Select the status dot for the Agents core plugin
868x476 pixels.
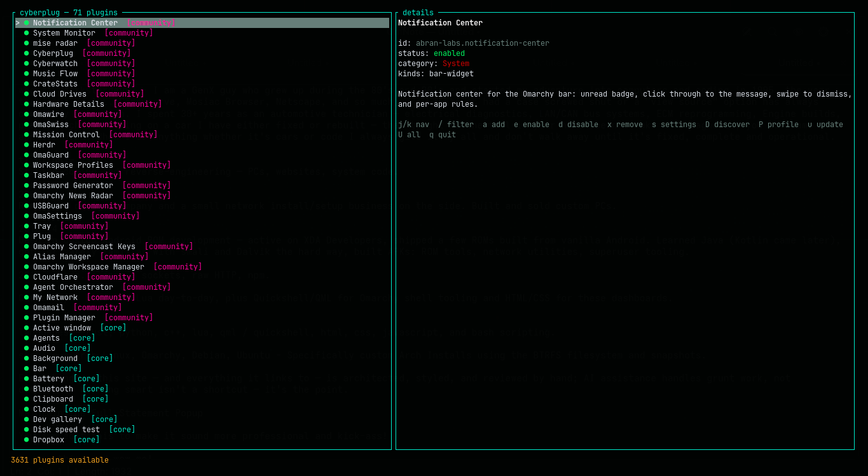click(27, 338)
